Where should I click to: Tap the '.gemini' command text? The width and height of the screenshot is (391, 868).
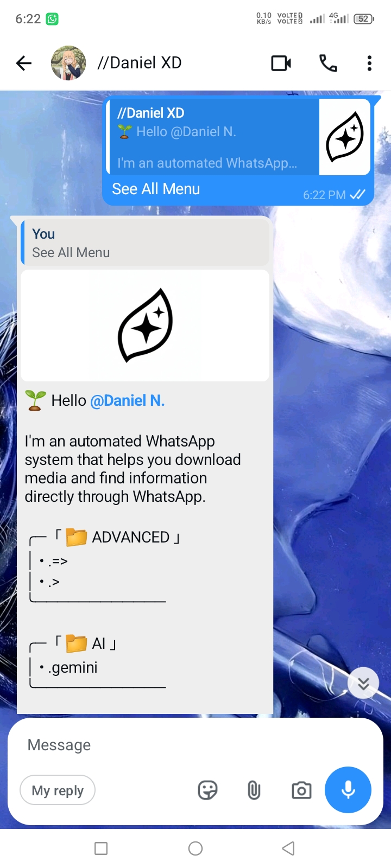coord(73,667)
